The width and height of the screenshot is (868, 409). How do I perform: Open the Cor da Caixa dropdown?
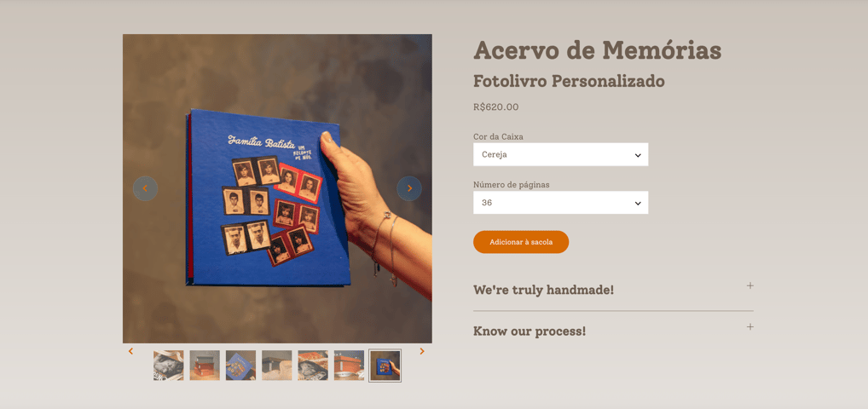tap(561, 154)
